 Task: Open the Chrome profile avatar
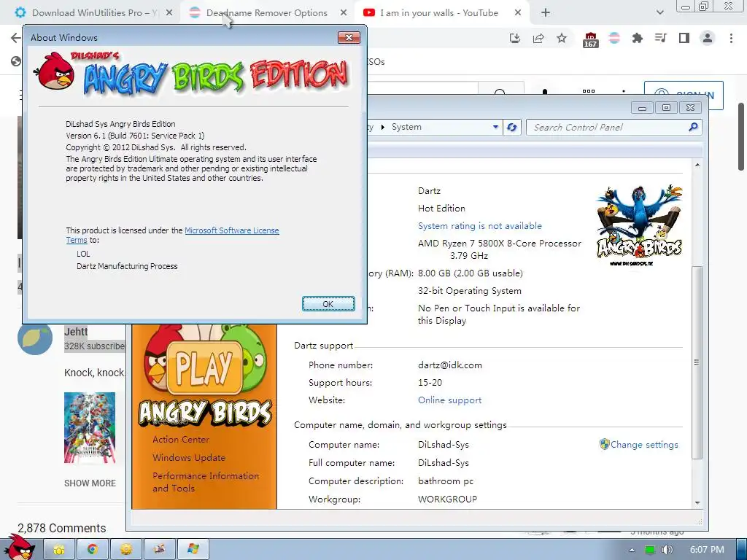coord(708,38)
